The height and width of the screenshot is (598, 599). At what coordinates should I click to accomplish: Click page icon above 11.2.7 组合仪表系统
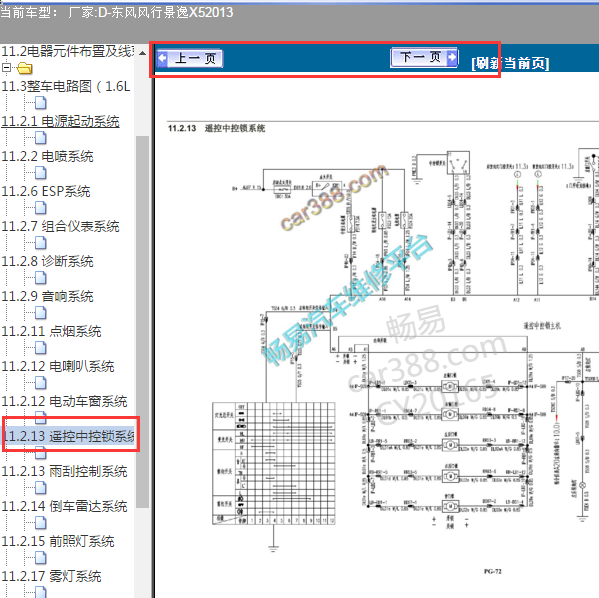tap(40, 208)
